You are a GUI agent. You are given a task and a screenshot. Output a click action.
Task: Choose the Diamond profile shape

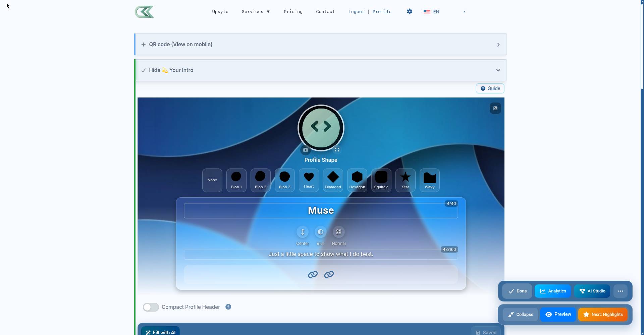(333, 180)
